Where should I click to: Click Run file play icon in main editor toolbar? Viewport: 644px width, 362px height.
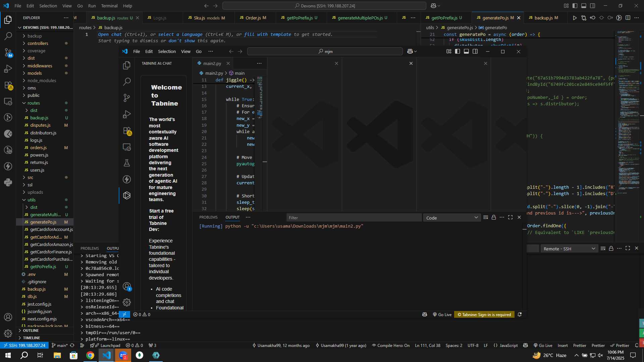coord(575,18)
